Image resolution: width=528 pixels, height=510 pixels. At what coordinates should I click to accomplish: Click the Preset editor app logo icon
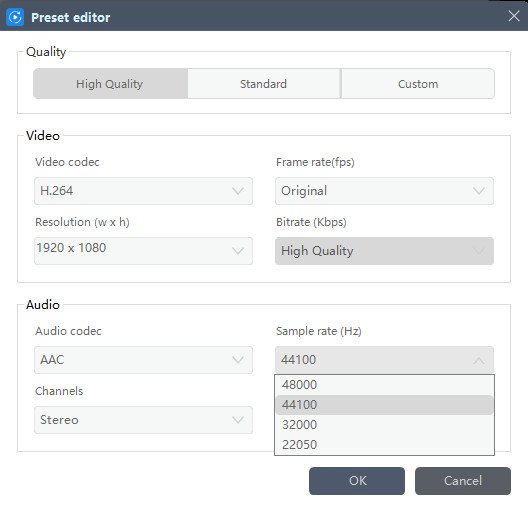pyautogui.click(x=15, y=17)
